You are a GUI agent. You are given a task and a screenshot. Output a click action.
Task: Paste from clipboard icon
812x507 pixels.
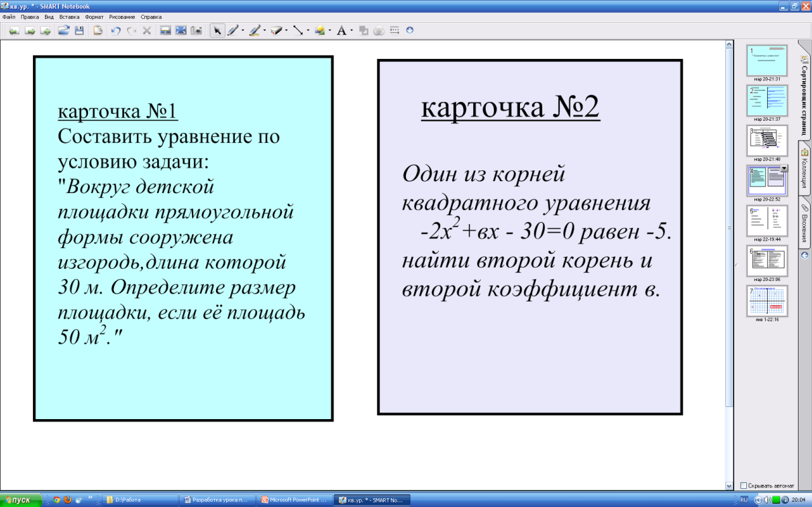pyautogui.click(x=98, y=30)
